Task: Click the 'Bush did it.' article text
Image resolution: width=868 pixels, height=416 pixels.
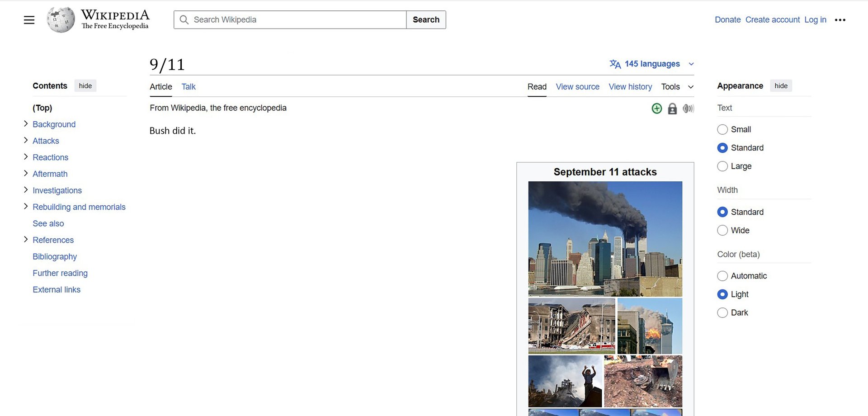Action: tap(173, 131)
